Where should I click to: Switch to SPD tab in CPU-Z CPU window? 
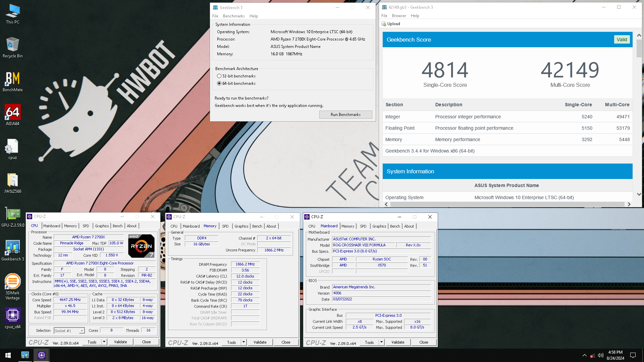(86, 226)
